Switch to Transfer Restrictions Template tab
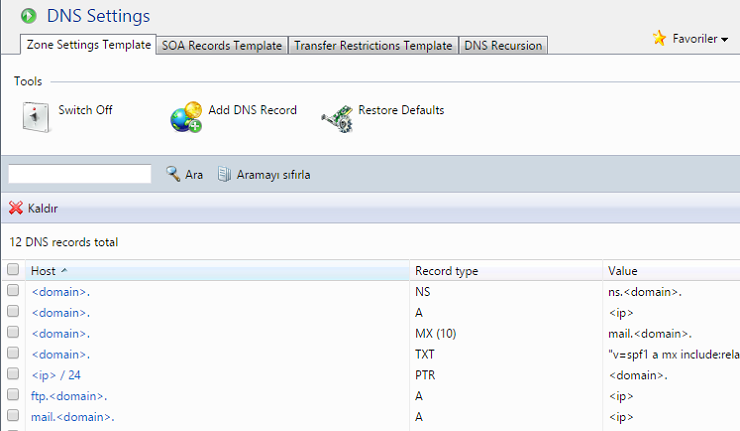The height and width of the screenshot is (431, 740). pyautogui.click(x=372, y=45)
